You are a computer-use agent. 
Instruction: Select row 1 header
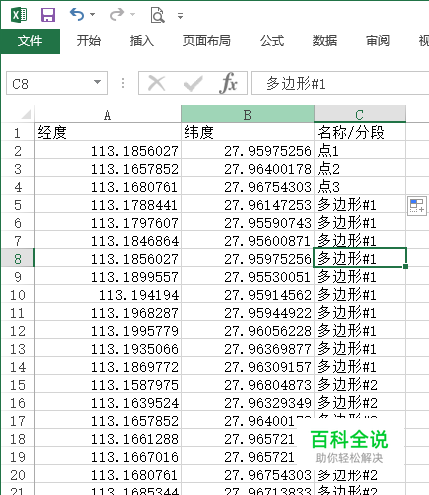[18, 133]
